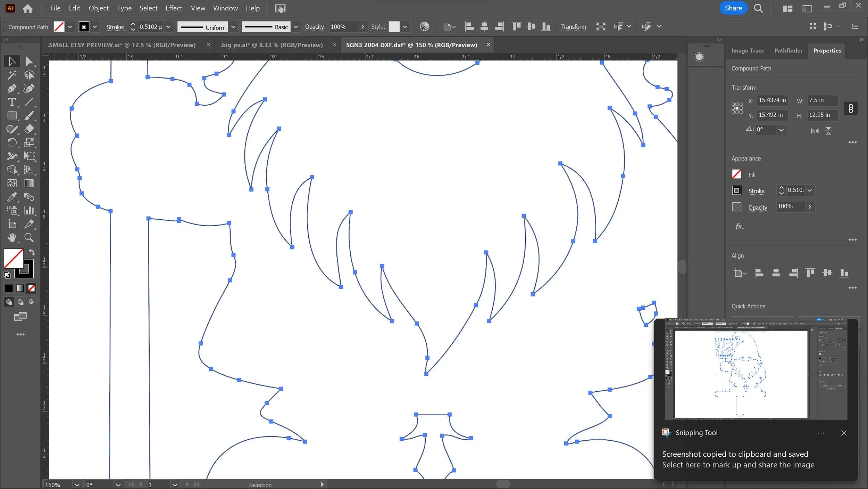The height and width of the screenshot is (489, 868).
Task: Select the Hand tool
Action: (11, 238)
